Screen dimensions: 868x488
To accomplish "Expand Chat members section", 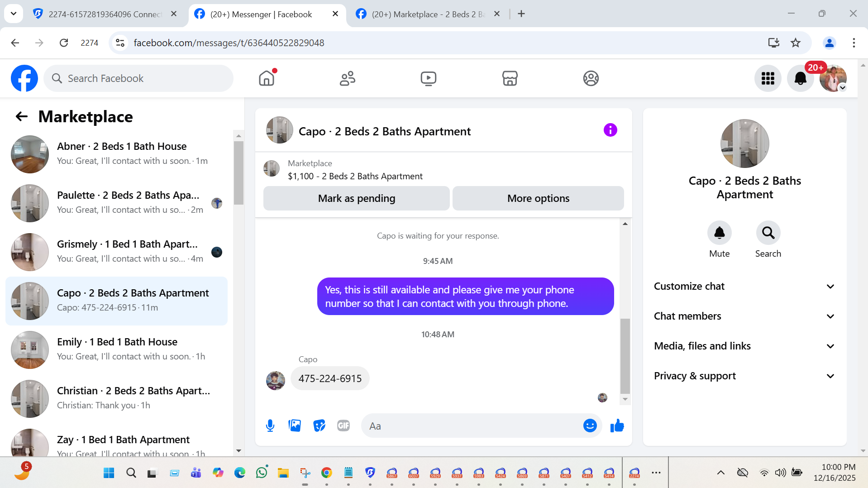I will (x=744, y=316).
